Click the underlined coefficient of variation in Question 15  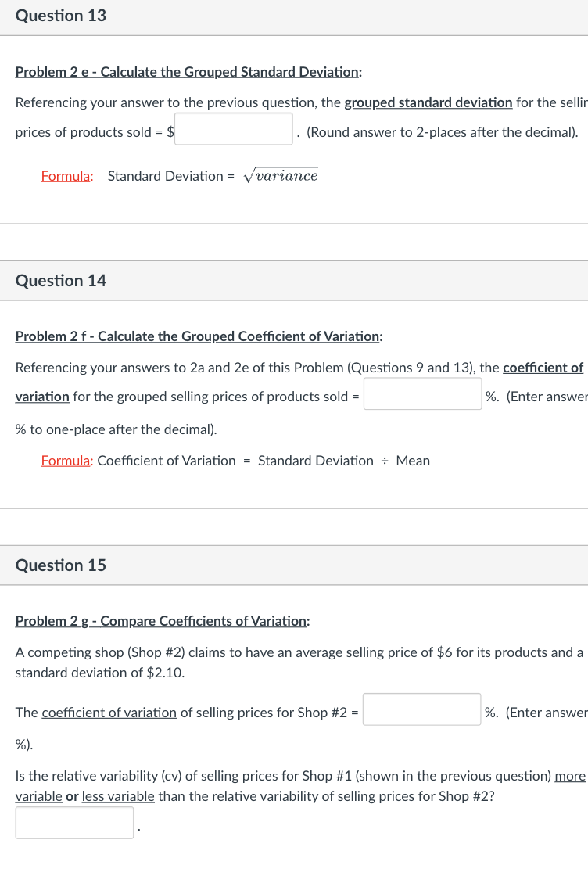coord(109,713)
